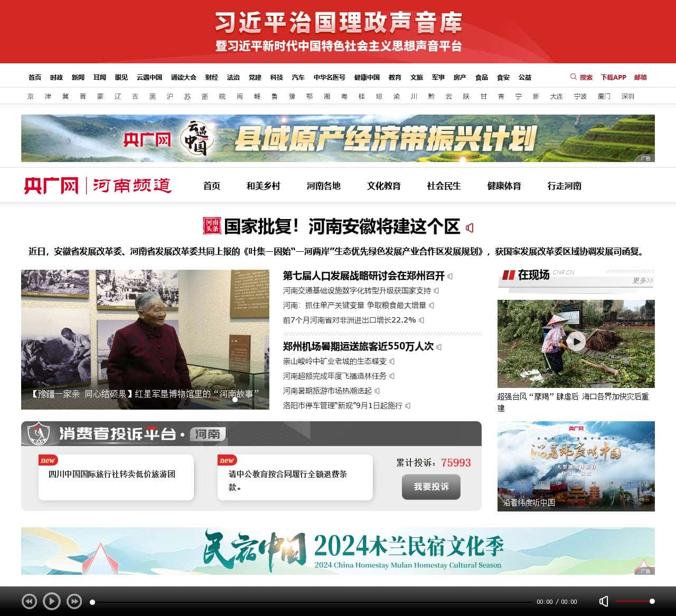
Task: Open 下载APP link
Action: click(x=613, y=77)
